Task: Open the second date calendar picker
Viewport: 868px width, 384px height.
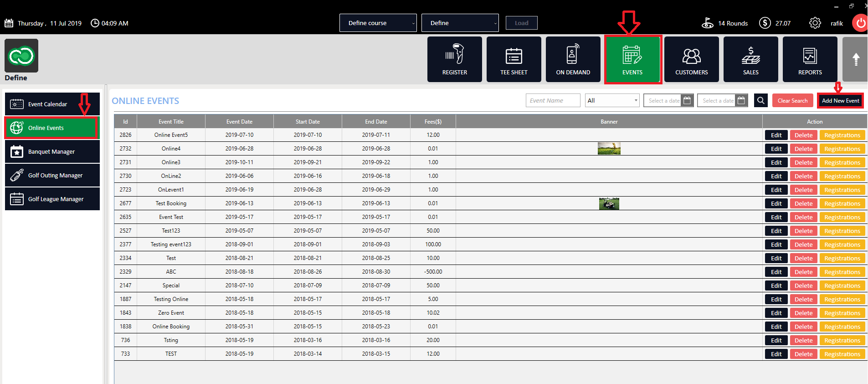Action: 741,100
